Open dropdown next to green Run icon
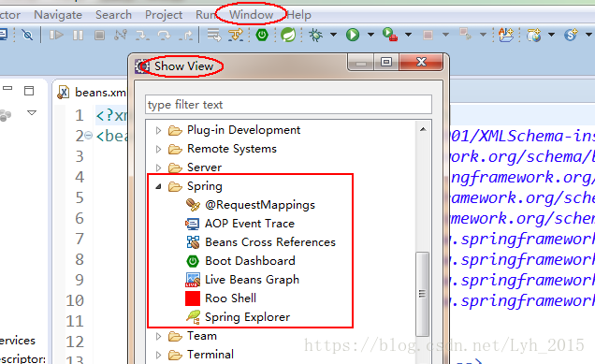This screenshot has height=364, width=595. (370, 35)
